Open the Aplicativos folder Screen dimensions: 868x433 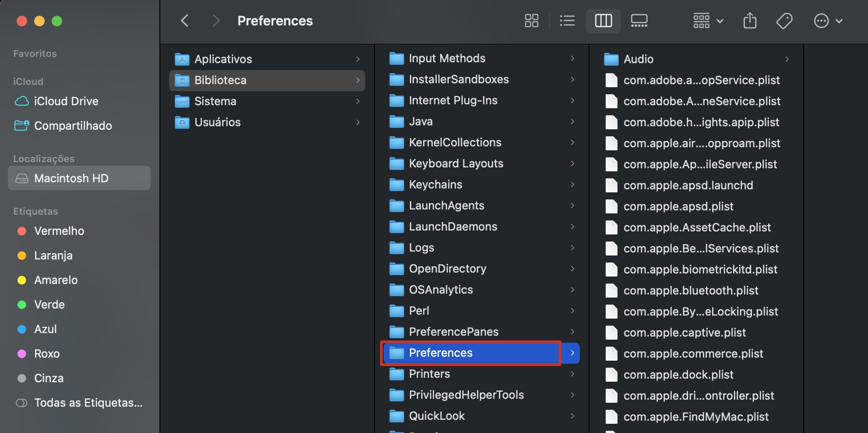[224, 59]
